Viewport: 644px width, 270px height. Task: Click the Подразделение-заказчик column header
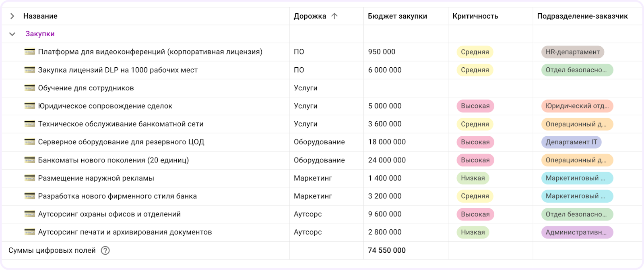pos(582,16)
